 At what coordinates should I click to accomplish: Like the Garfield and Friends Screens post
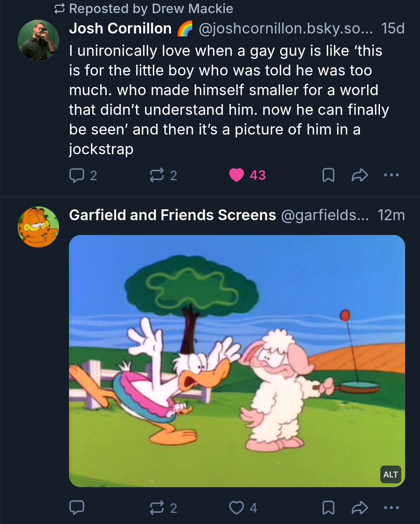[236, 508]
